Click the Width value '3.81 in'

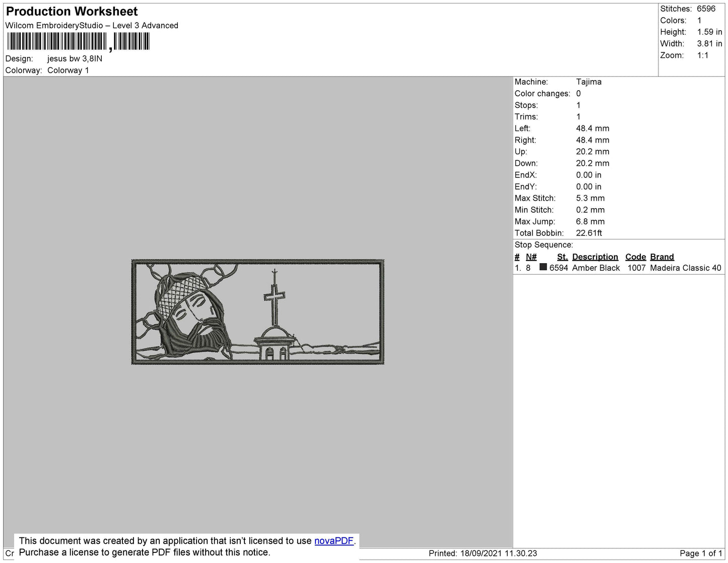(709, 44)
